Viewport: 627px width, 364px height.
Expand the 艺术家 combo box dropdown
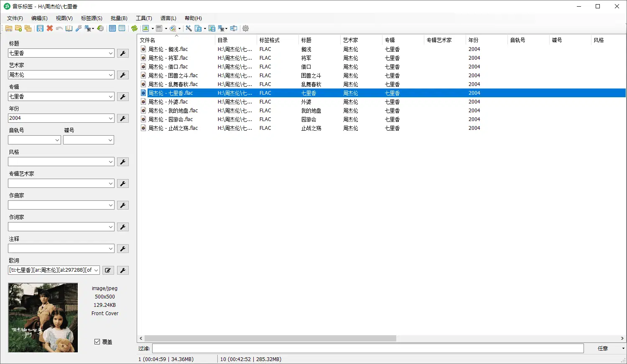(x=111, y=75)
